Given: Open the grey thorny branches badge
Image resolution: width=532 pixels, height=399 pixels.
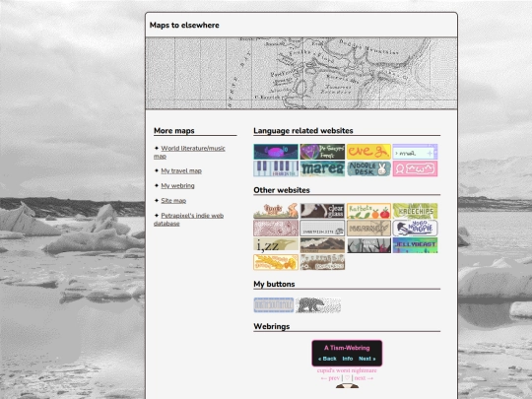Looking at the screenshot, I should click(x=368, y=245).
